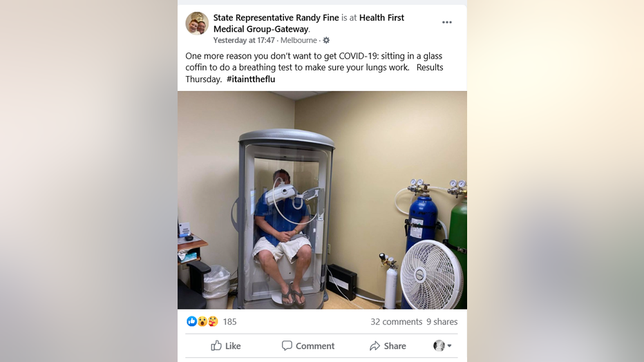Screen dimensions: 644x362
Task: Click the wow emoji reaction icon
Action: click(202, 321)
